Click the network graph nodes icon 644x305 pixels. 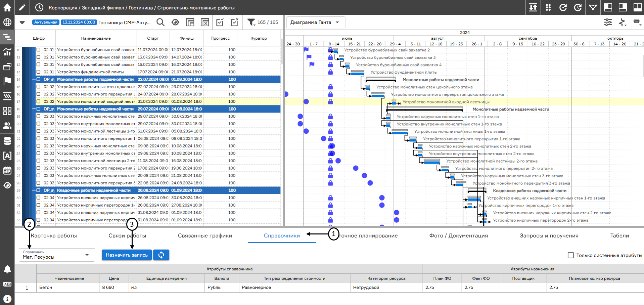coord(593,7)
